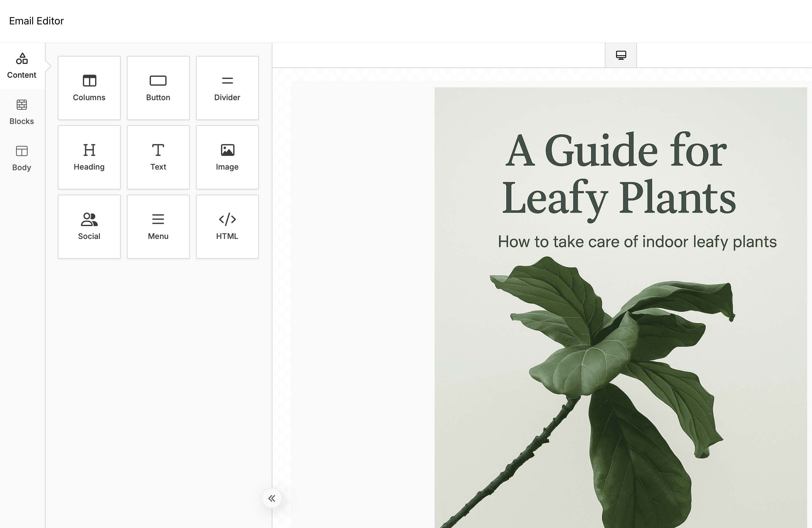812x528 pixels.
Task: Click the Email Editor title
Action: click(x=36, y=21)
